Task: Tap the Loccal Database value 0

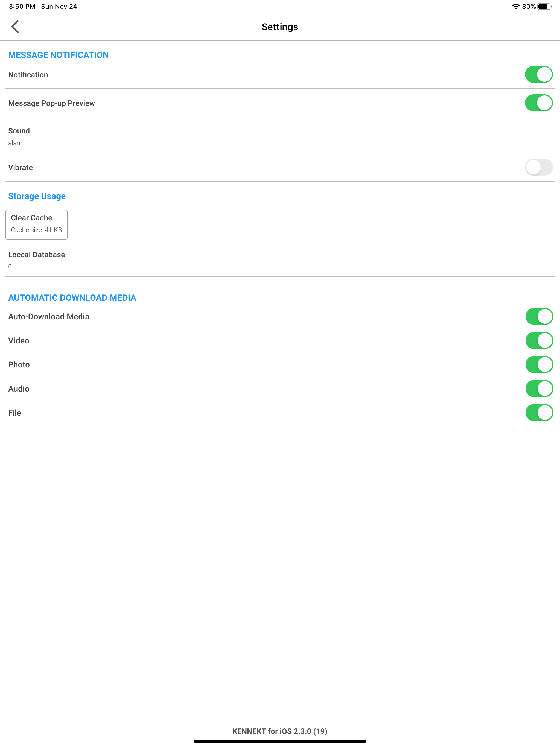Action: tap(10, 267)
